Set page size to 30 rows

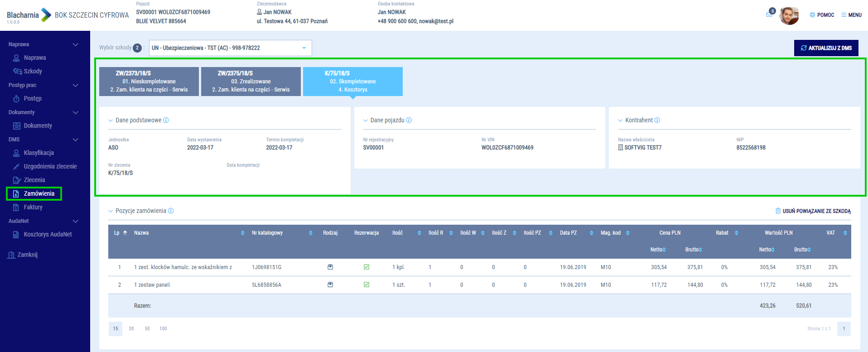pos(131,329)
